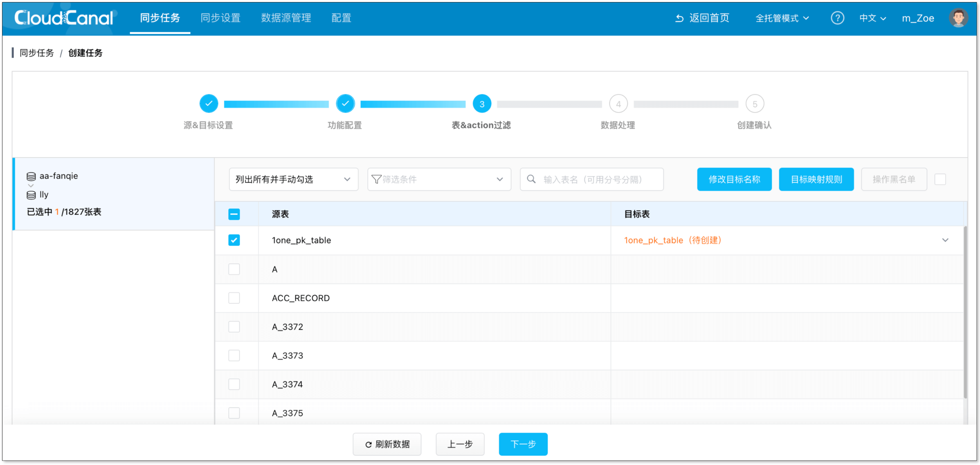Click step 4 数据处理 on the progress steps
Image resolution: width=980 pixels, height=465 pixels.
click(x=618, y=103)
